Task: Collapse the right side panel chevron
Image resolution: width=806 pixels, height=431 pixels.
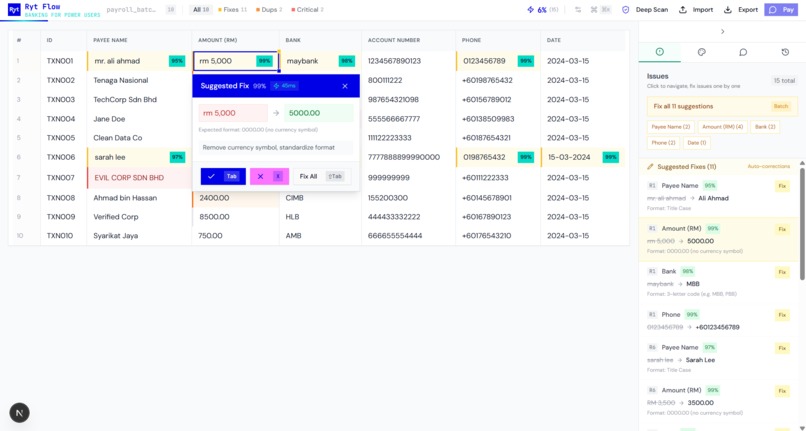Action: pyautogui.click(x=722, y=31)
